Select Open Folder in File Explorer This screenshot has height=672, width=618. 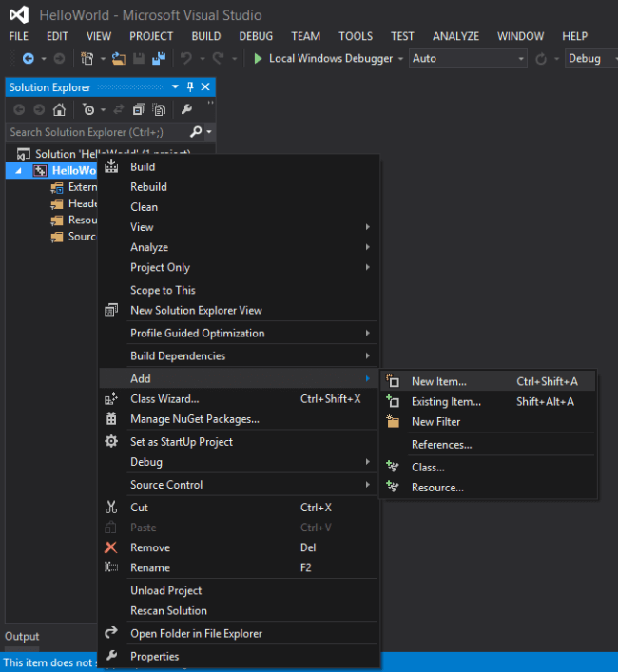point(239,633)
